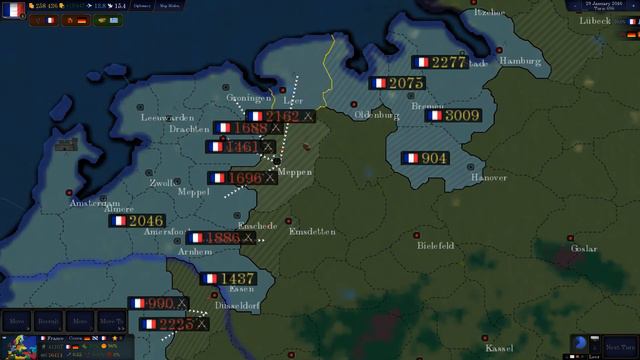The height and width of the screenshot is (360, 640).
Task: Cancel movement of the 1696 army
Action: (x=270, y=178)
